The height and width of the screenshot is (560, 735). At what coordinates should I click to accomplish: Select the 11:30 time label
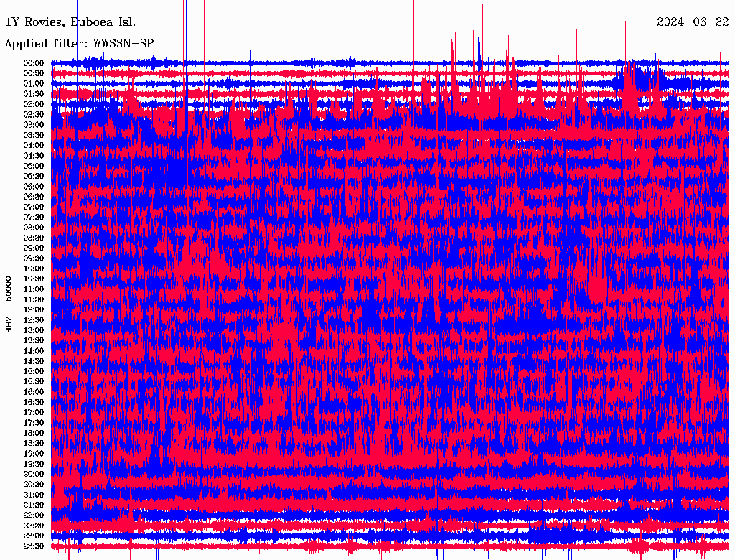pos(34,299)
